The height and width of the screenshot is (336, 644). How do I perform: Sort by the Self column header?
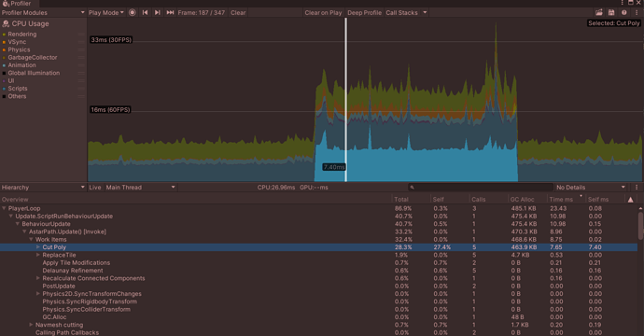450,200
